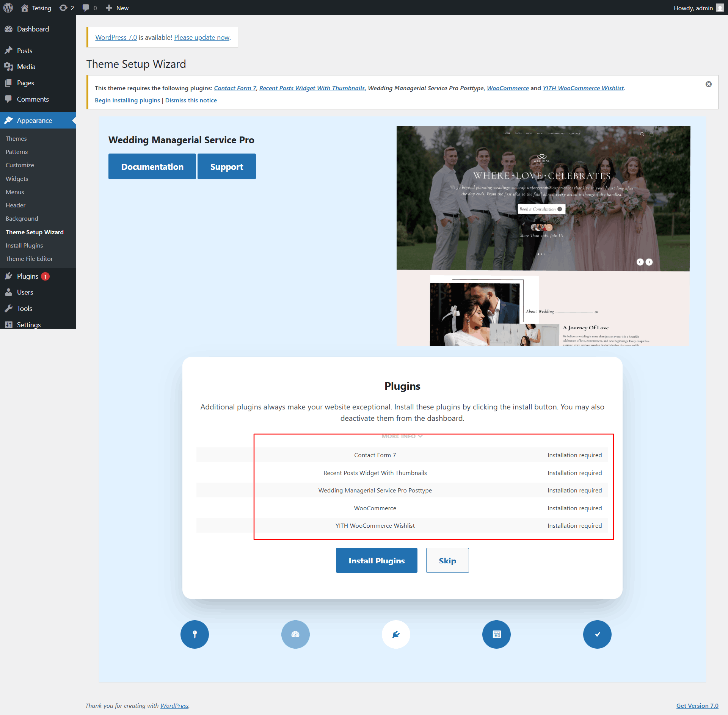Open Posts in the sidebar
728x715 pixels.
[x=38, y=50]
